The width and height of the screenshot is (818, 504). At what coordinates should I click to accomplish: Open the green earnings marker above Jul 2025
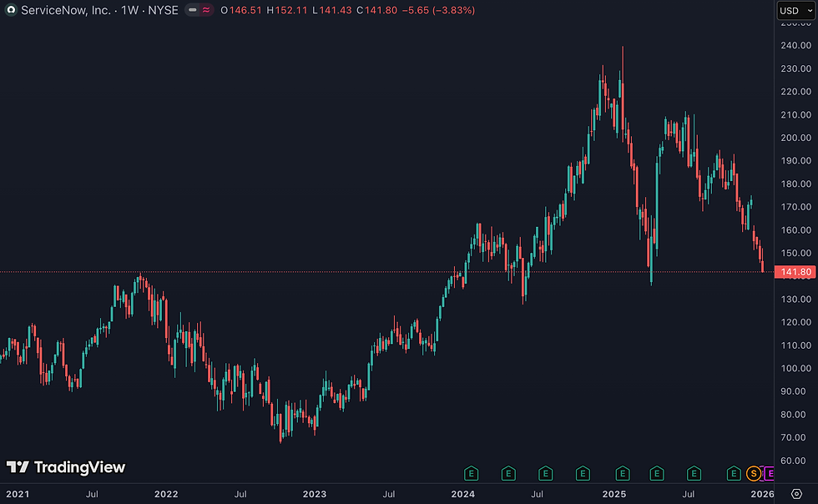[x=694, y=474]
